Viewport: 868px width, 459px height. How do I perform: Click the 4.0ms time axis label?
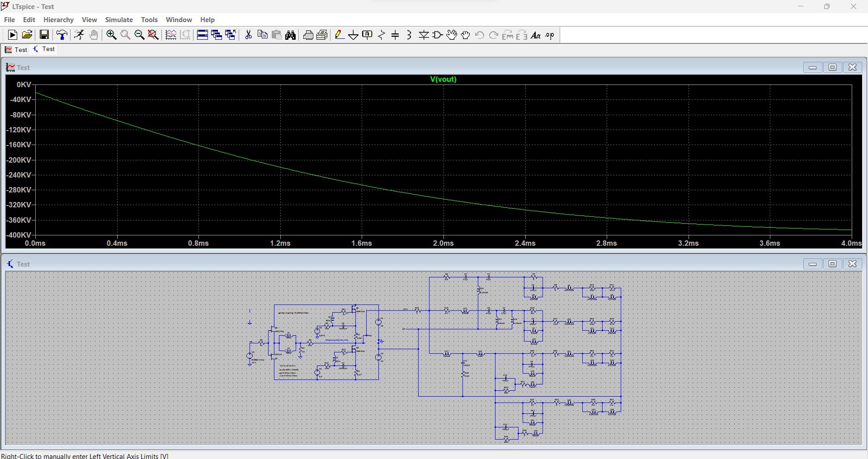pyautogui.click(x=851, y=243)
